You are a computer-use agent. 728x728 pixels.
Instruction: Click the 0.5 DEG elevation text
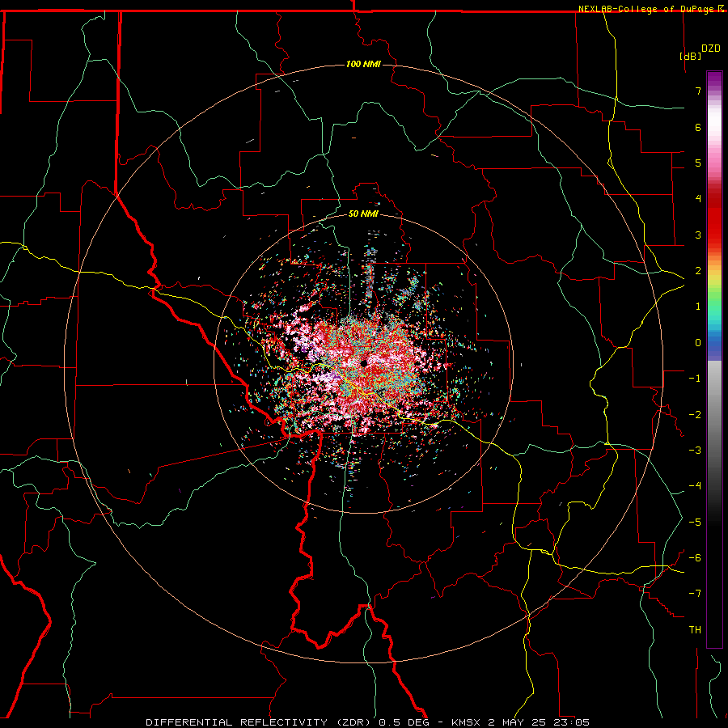(404, 722)
